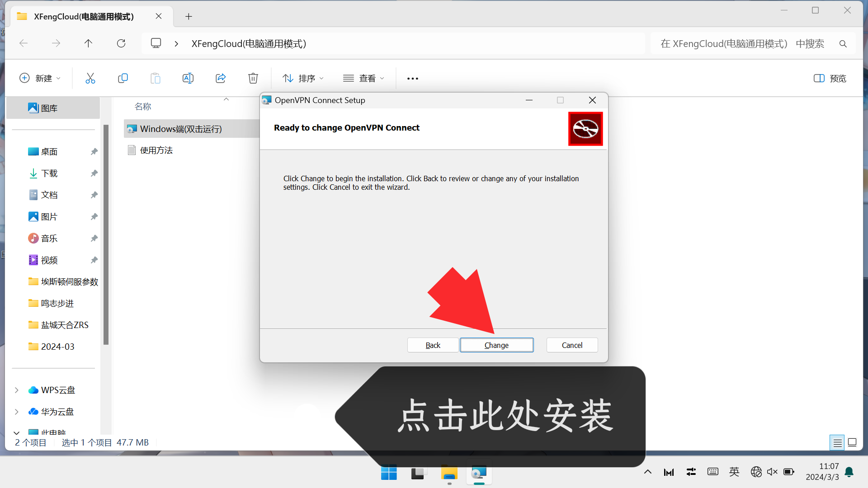
Task: Click the Paste clipboard icon in Explorer toolbar
Action: pyautogui.click(x=156, y=78)
